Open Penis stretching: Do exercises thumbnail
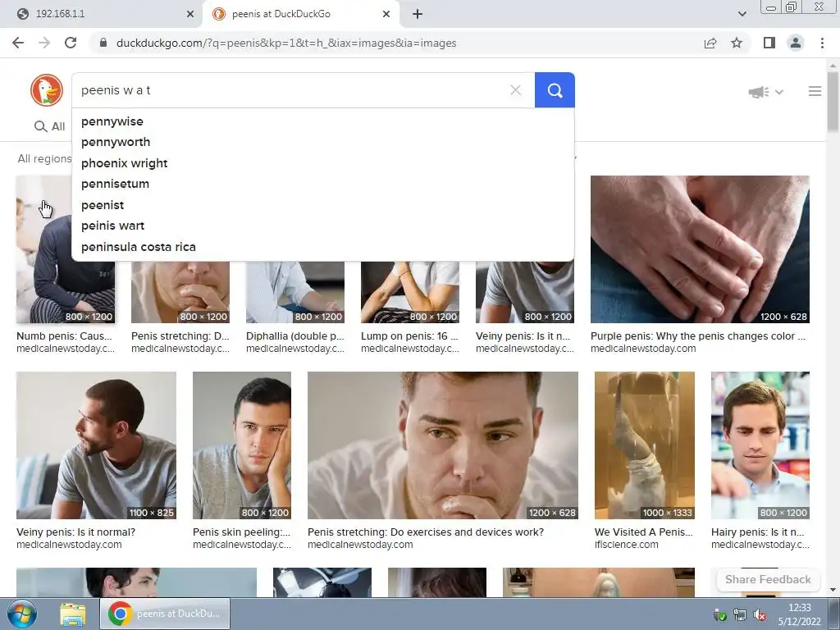Image resolution: width=840 pixels, height=630 pixels. coord(442,445)
